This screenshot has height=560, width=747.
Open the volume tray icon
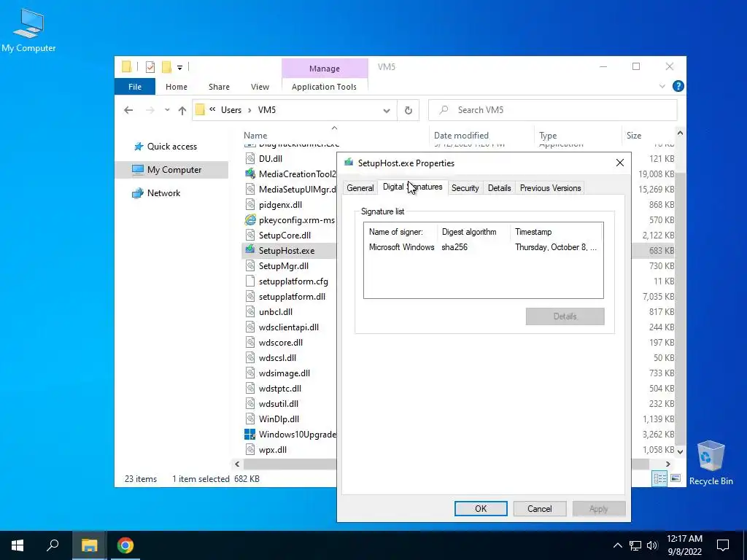[x=652, y=545]
